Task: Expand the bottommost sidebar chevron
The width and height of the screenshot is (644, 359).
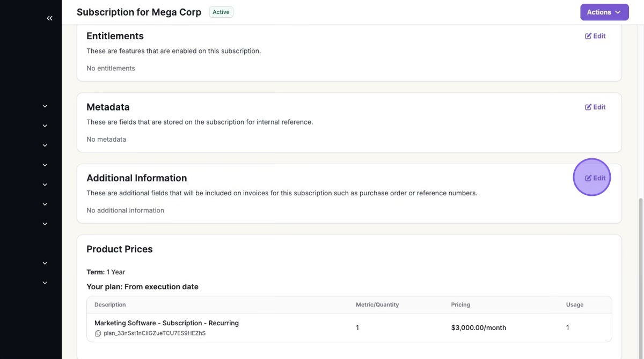Action: coord(45,283)
